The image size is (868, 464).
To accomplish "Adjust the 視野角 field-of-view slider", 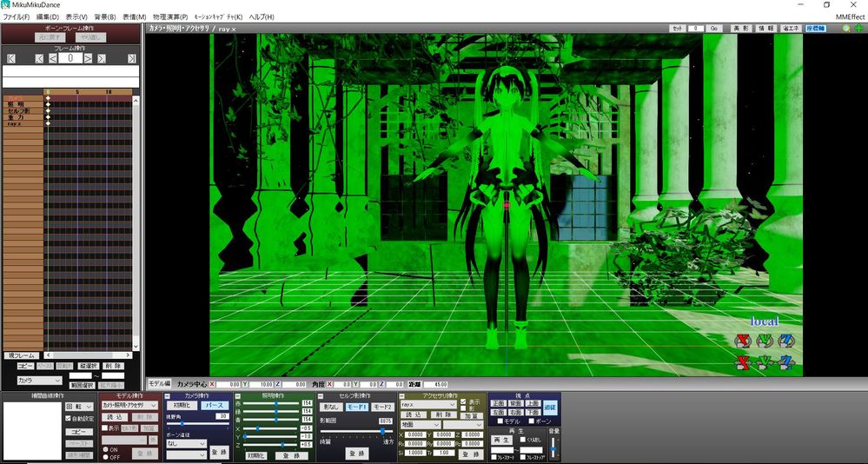I will [x=197, y=423].
